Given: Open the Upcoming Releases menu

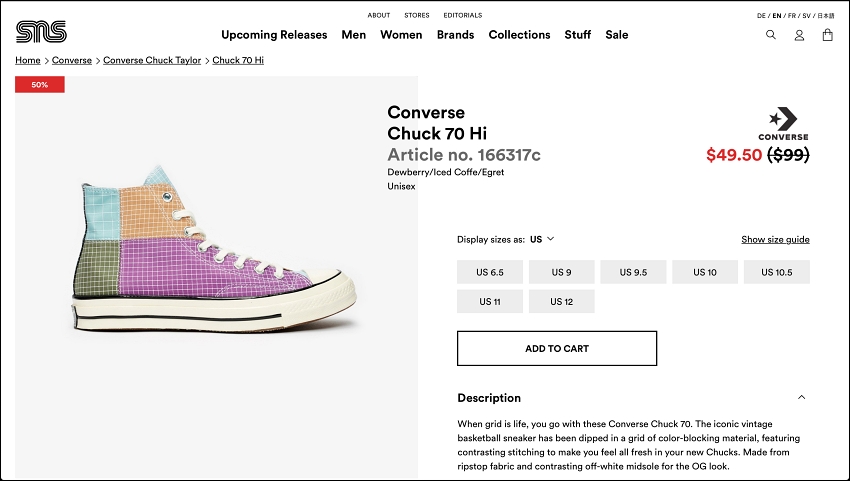Looking at the screenshot, I should (274, 35).
